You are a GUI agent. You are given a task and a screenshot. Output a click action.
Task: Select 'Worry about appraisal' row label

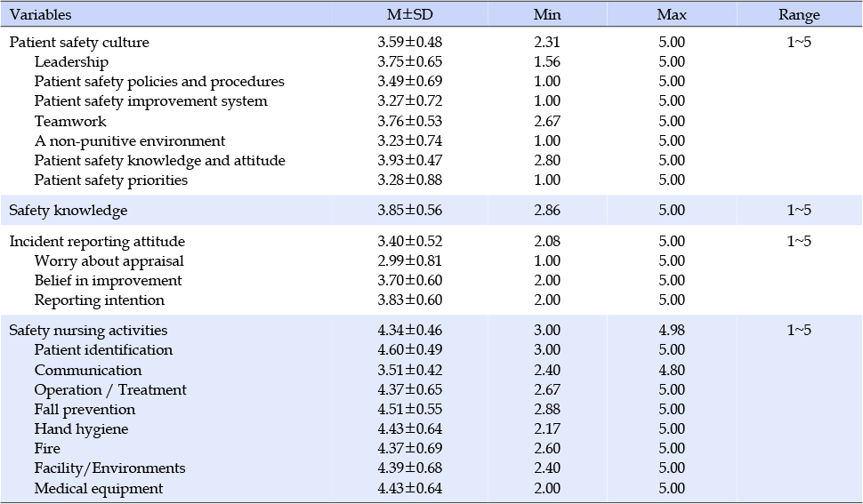click(x=109, y=261)
